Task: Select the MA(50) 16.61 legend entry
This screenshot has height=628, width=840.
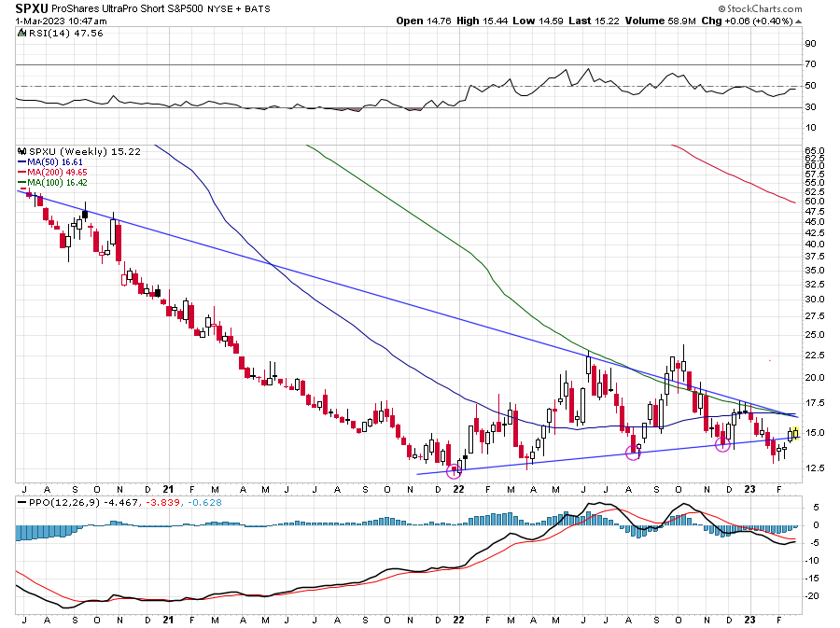Action: click(x=55, y=161)
